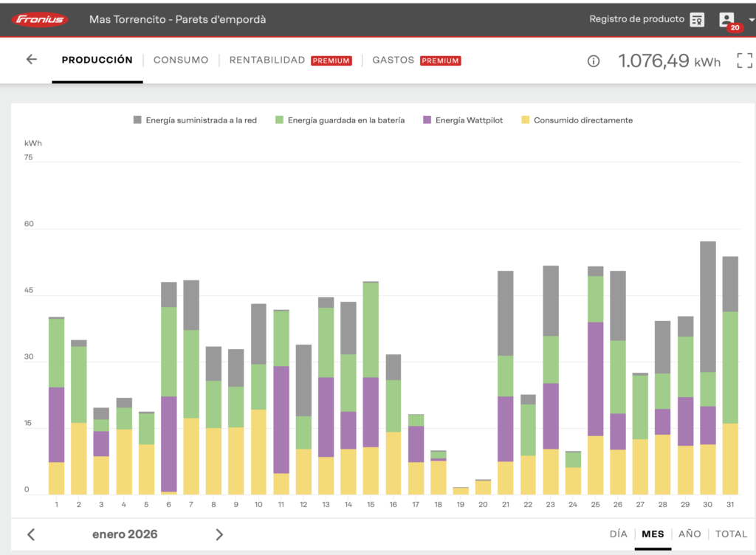
Task: Go to previous month with left chevron
Action: coord(31,534)
